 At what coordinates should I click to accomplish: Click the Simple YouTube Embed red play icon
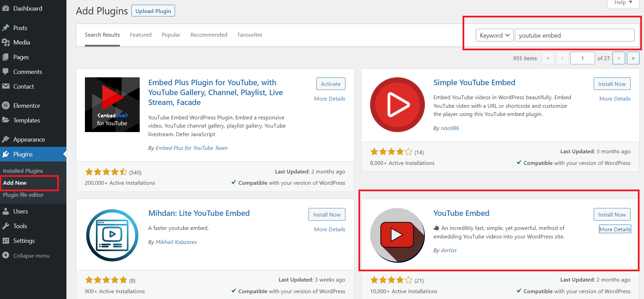(x=397, y=105)
